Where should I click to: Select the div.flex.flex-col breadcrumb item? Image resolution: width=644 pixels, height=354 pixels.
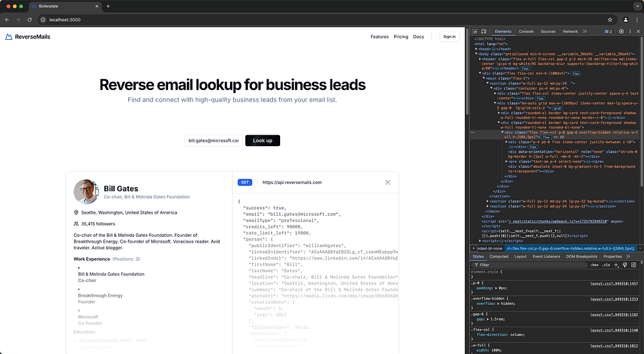coord(570,248)
